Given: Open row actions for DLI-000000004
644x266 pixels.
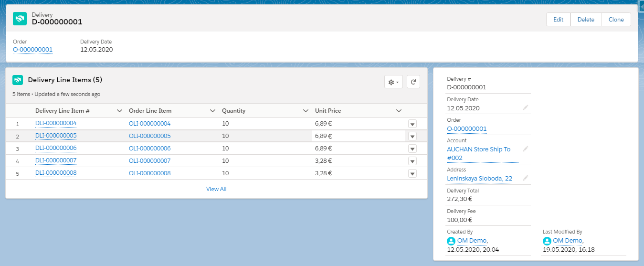Looking at the screenshot, I should (412, 124).
